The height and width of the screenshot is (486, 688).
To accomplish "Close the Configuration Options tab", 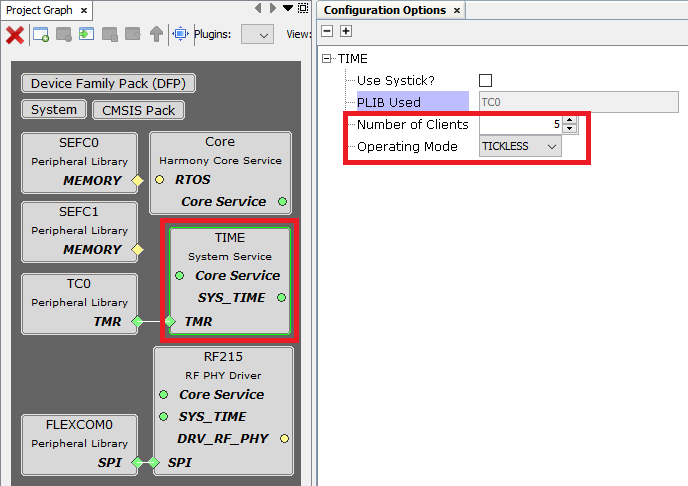I will [457, 11].
